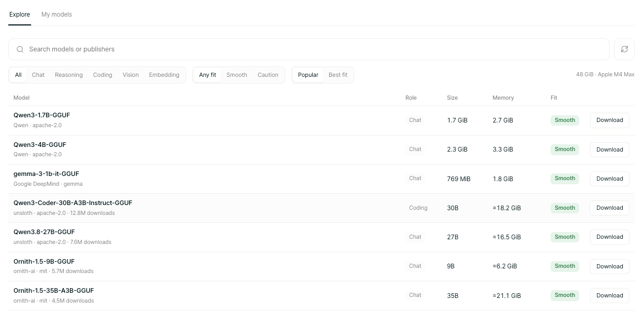Switch to the Explore tab
644x313 pixels.
coord(20,15)
